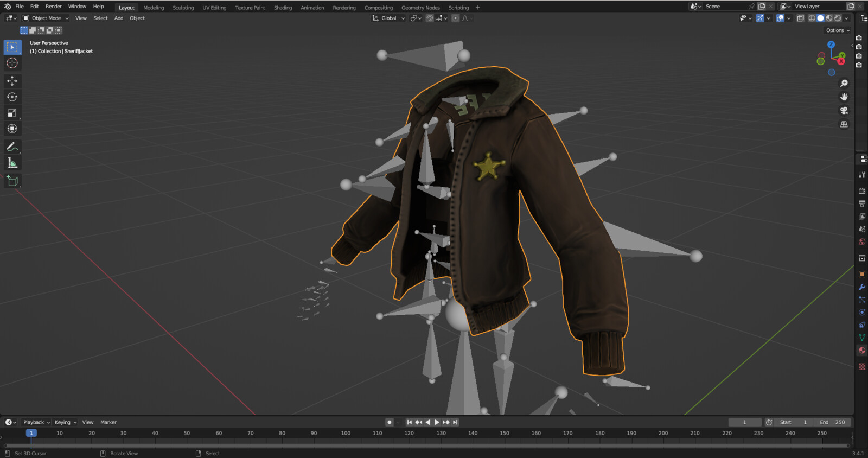The image size is (868, 458).
Task: Open the Material properties tab
Action: coord(862,351)
